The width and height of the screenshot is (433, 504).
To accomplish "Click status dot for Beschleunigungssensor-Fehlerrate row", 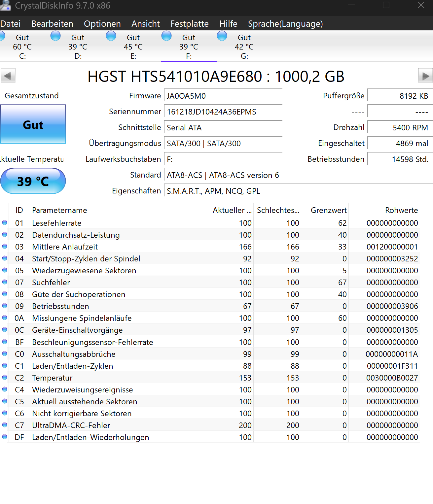I will click(5, 342).
